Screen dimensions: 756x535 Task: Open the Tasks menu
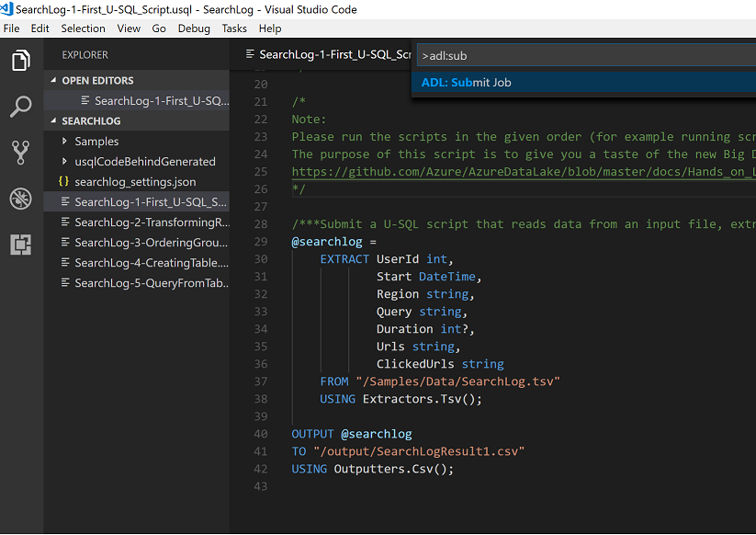pos(234,28)
